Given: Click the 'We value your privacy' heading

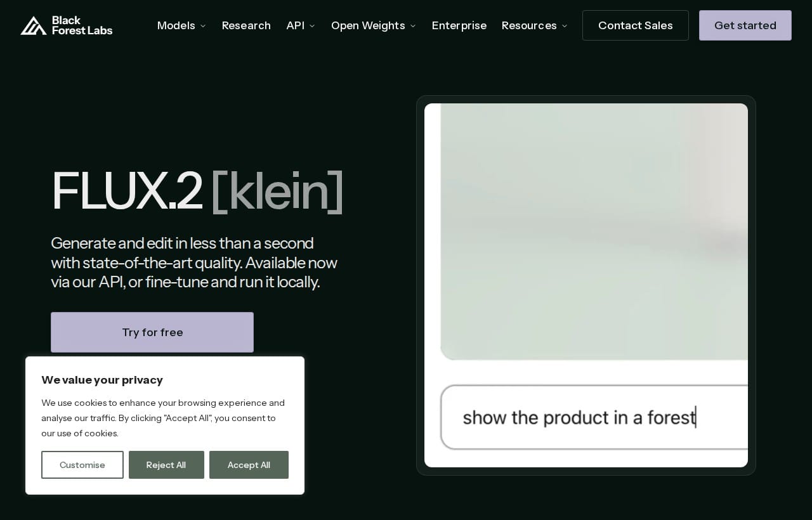Looking at the screenshot, I should tap(102, 380).
